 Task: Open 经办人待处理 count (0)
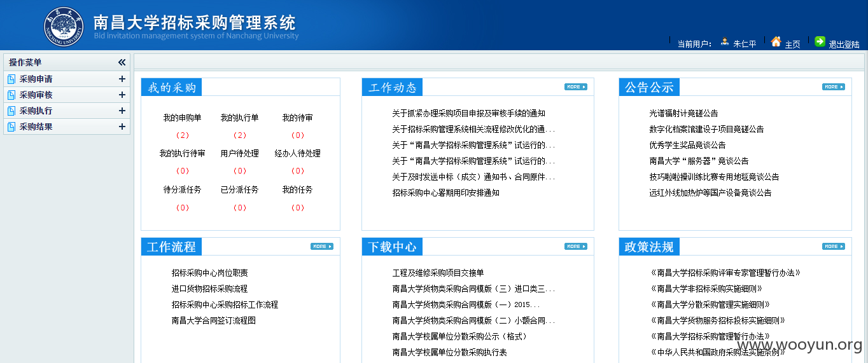click(298, 171)
